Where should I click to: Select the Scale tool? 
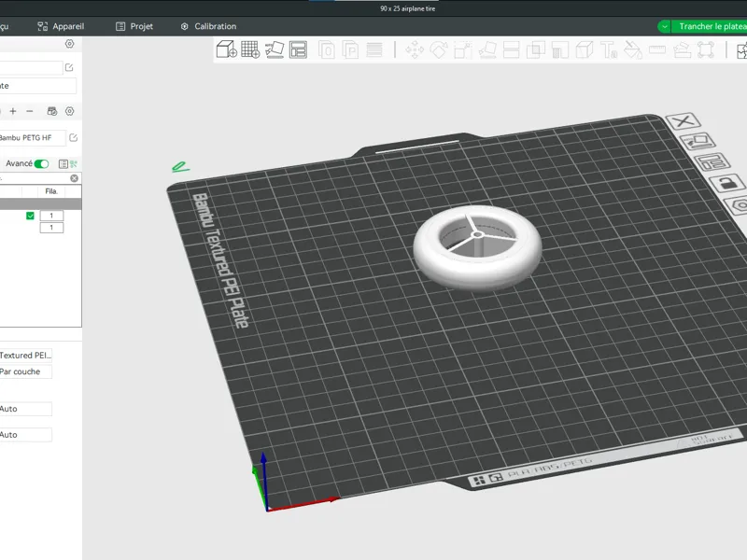click(x=462, y=49)
